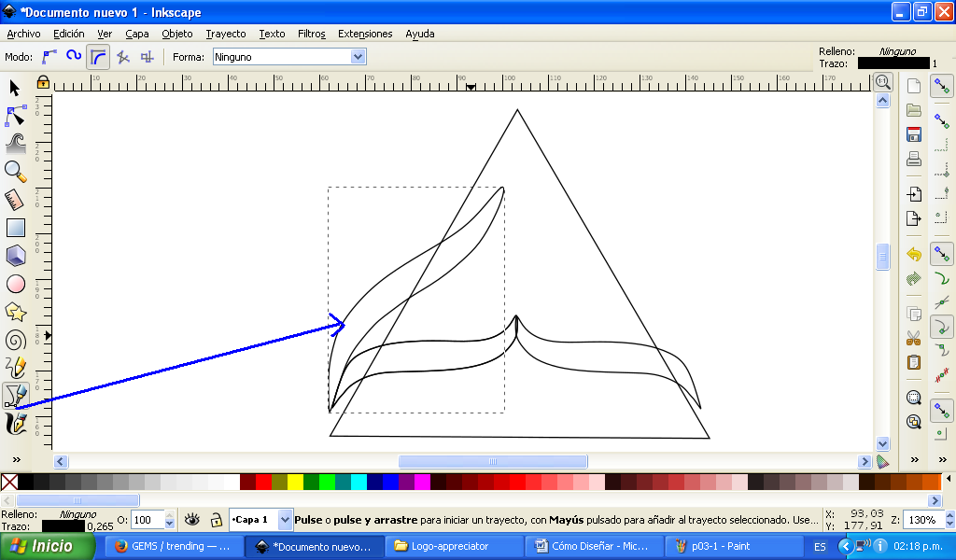Open Logo-appreciator folder from the taskbar

[454, 546]
